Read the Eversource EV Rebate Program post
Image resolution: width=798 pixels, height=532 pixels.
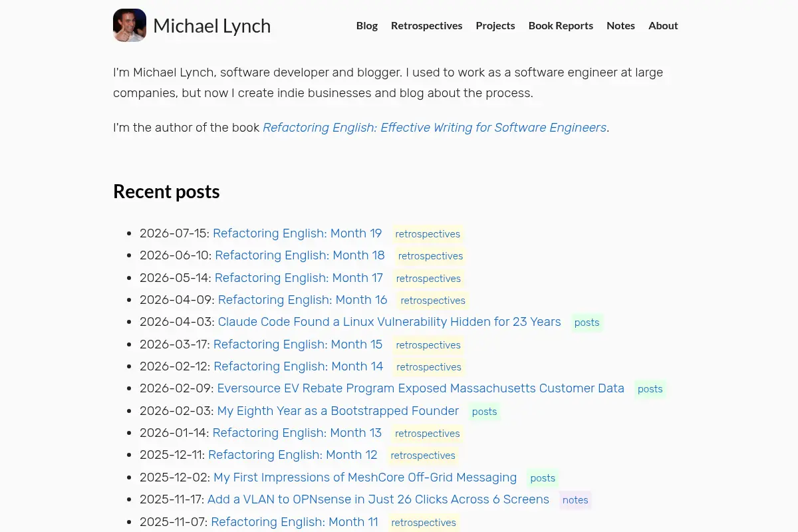coord(421,388)
